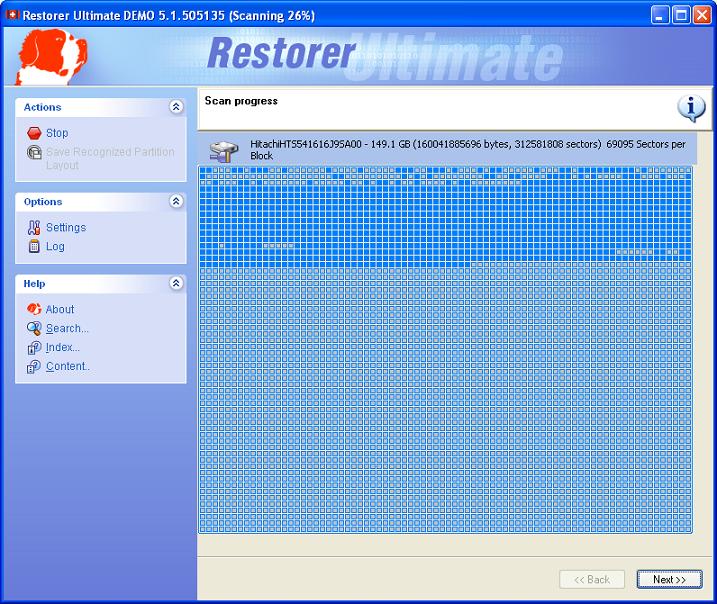Click the scanned area of the sector map

(x=445, y=215)
